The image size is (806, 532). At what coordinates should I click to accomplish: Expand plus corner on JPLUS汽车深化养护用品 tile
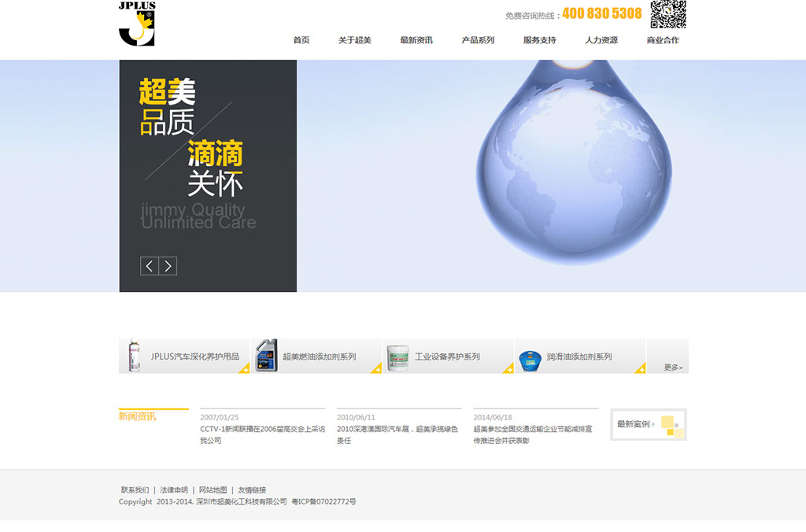[244, 368]
